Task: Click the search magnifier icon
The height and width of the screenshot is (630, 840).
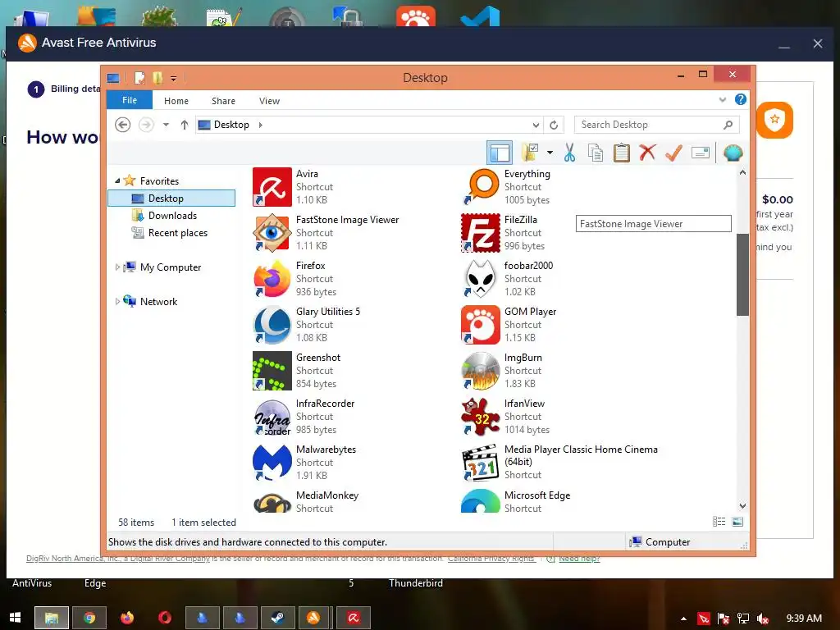Action: (x=728, y=125)
